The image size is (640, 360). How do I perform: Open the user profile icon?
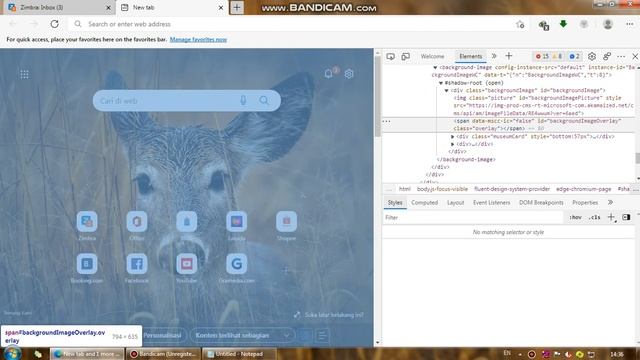click(608, 24)
